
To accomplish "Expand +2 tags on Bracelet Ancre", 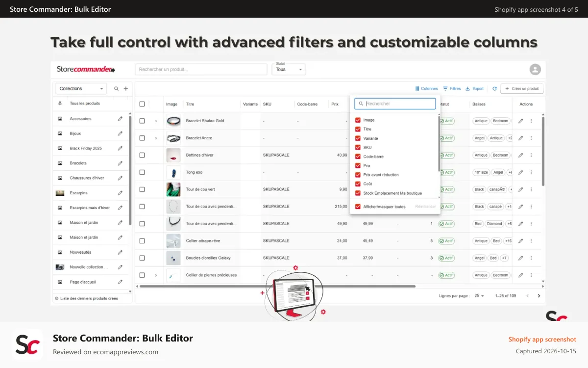I will point(510,138).
